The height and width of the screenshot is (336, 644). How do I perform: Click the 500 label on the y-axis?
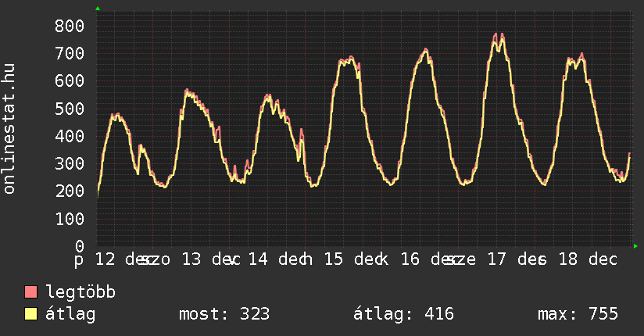[69, 109]
